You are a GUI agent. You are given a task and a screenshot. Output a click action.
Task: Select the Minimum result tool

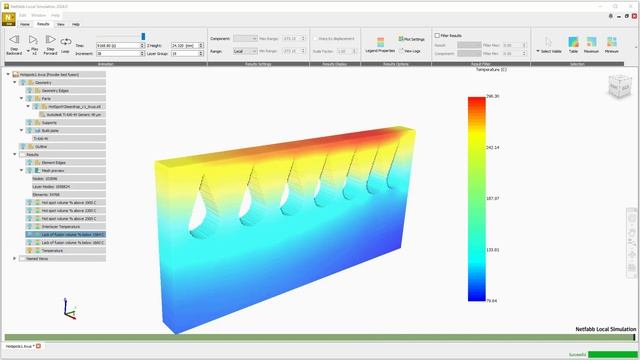(611, 44)
